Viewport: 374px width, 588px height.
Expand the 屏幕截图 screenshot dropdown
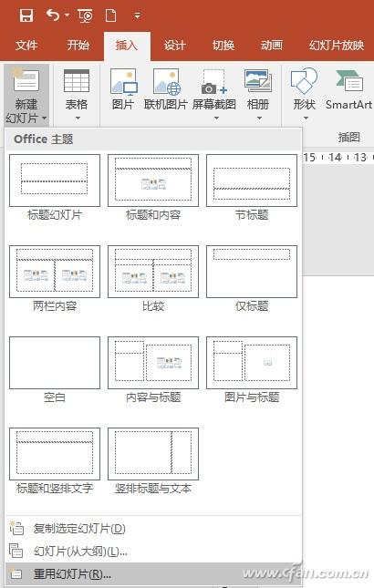pos(216,119)
